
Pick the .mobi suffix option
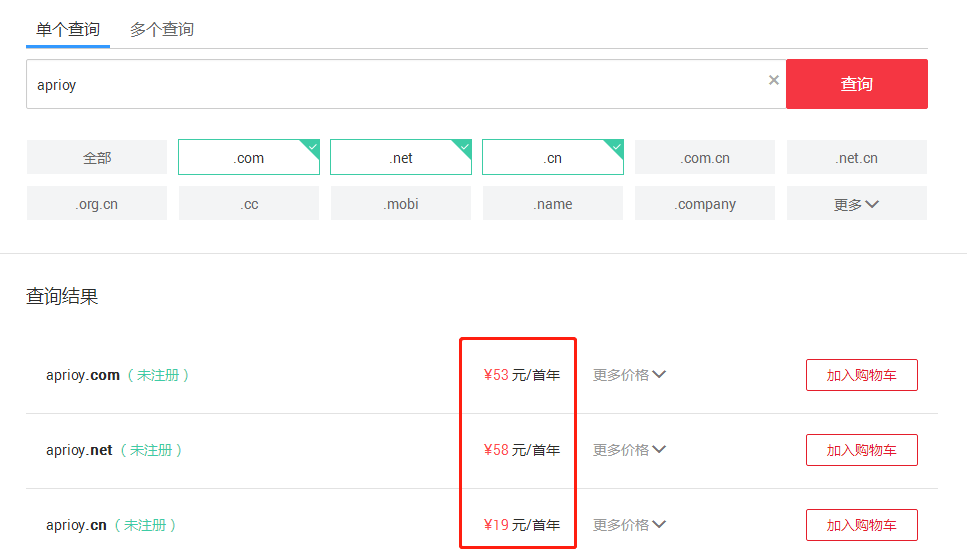click(401, 204)
